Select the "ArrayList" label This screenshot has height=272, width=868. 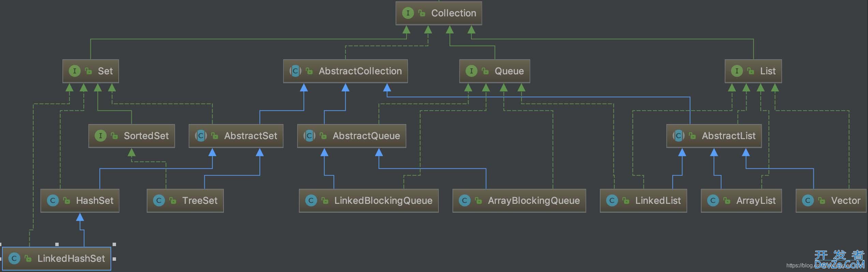[756, 200]
